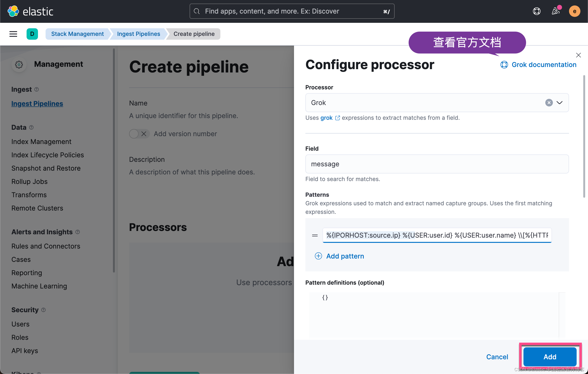Screen dimensions: 588x374
Task: Toggle Add version number switch
Action: (x=139, y=134)
